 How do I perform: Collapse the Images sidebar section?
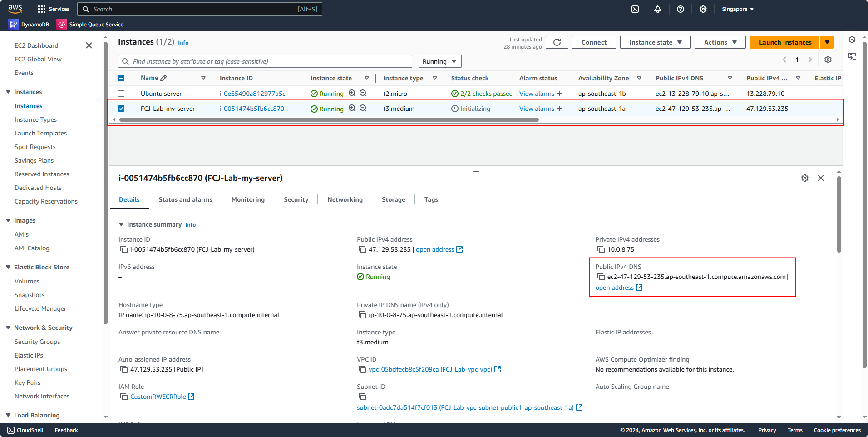coord(8,220)
